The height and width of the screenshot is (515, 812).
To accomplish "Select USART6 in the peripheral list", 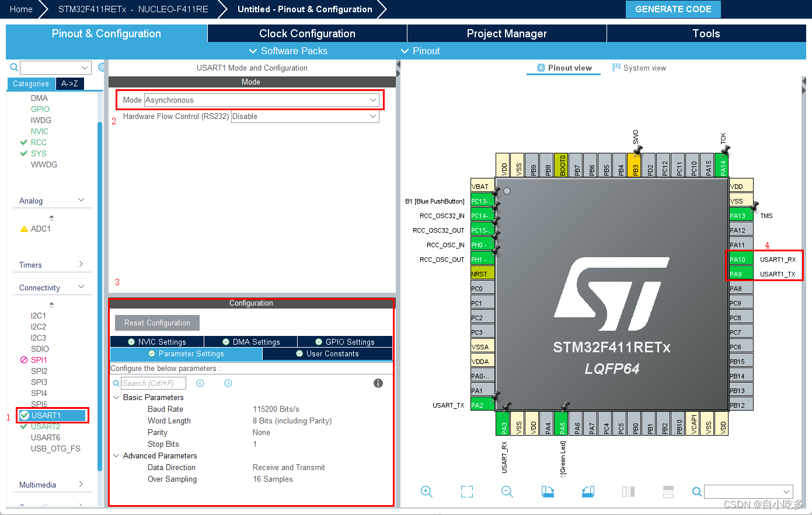I will pyautogui.click(x=46, y=437).
